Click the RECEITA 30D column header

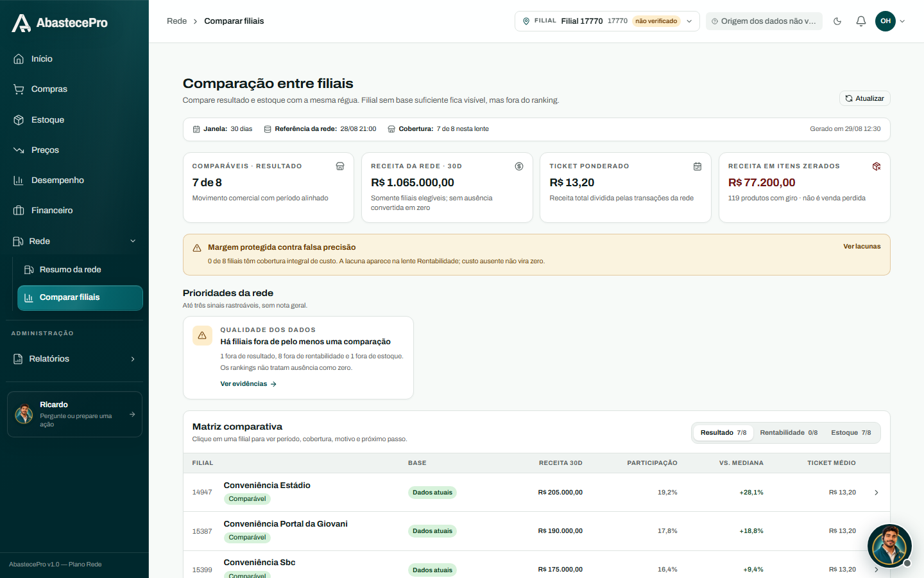pos(561,463)
